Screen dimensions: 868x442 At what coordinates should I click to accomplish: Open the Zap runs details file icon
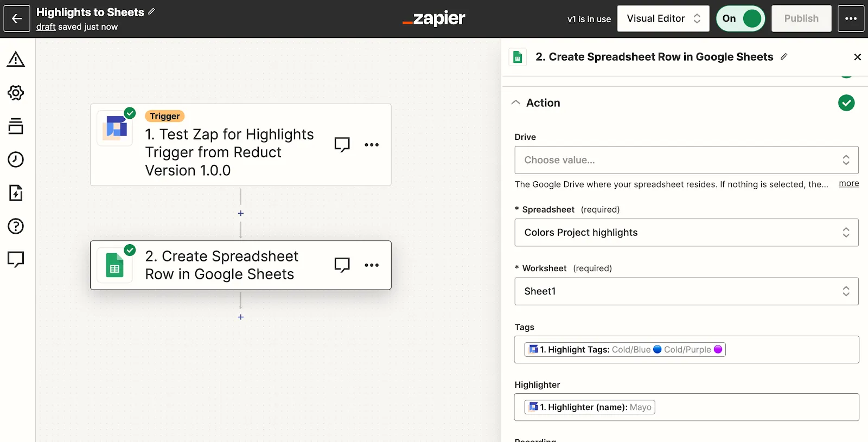(16, 193)
